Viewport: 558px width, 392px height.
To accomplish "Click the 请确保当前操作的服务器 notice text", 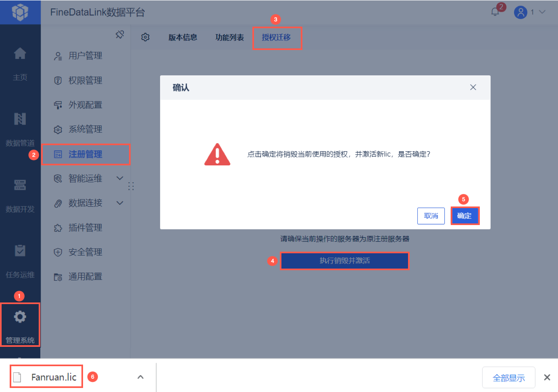I will point(345,239).
